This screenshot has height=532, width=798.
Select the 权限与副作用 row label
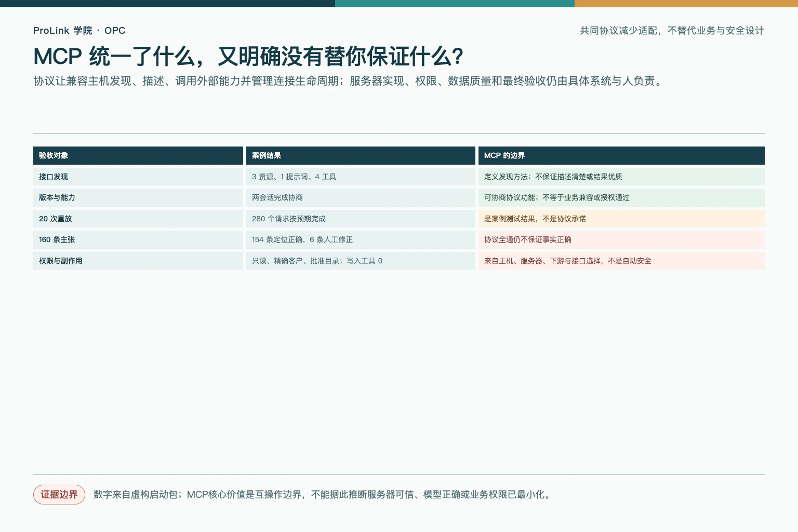(138, 261)
